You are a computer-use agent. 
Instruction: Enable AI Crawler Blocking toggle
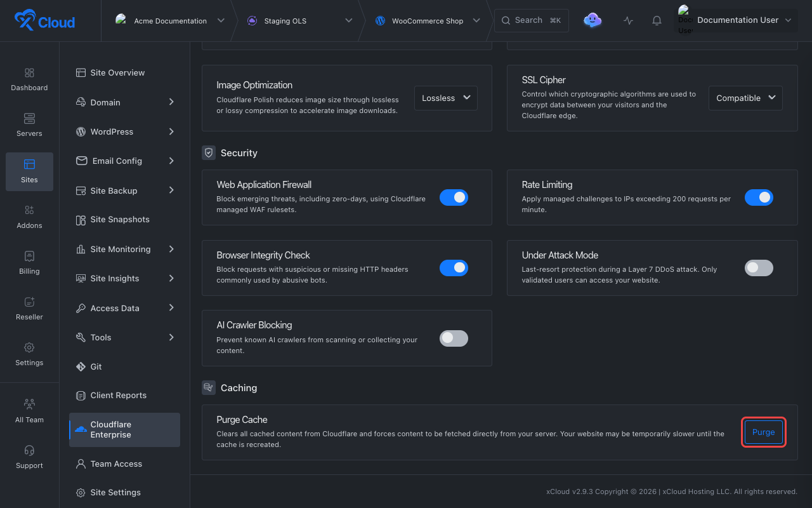[x=454, y=338]
